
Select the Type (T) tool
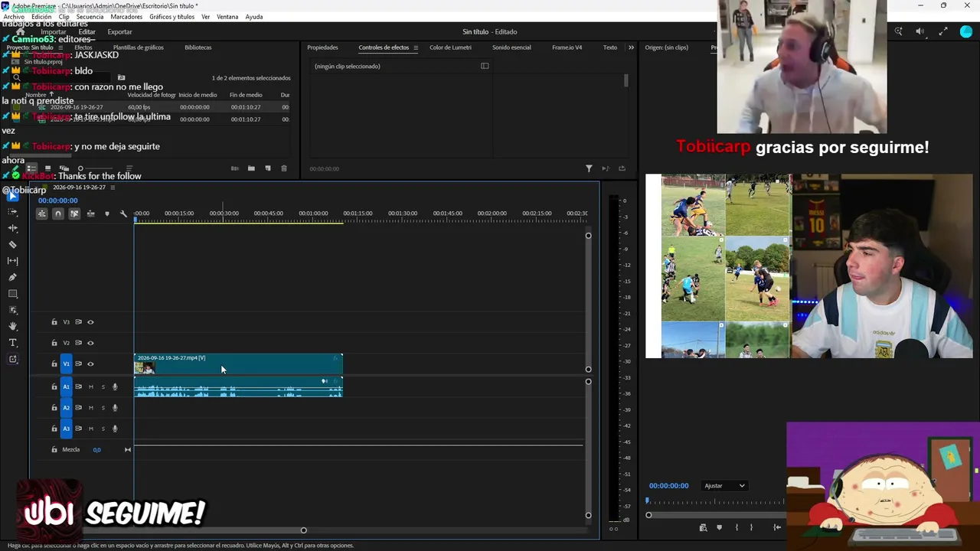click(12, 343)
